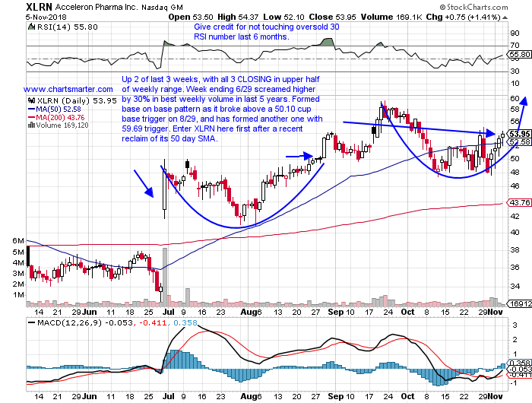Click the Chg +0.75 (+1.41%) value
Viewport: 532px width, 403px height.
[463, 17]
